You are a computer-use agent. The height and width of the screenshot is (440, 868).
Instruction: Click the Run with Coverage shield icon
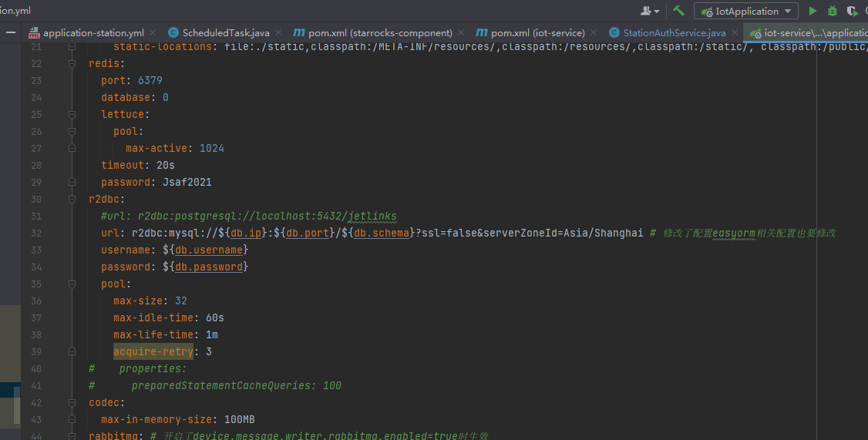[852, 11]
